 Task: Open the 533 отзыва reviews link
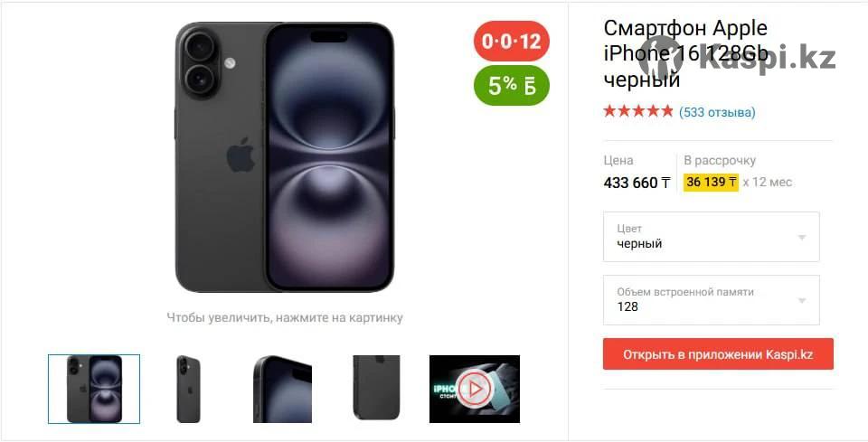pyautogui.click(x=717, y=112)
